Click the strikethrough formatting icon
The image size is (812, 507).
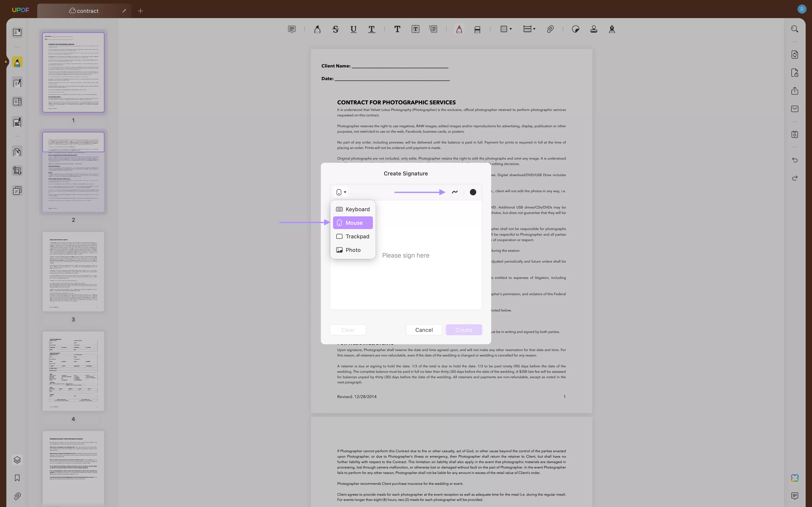336,29
